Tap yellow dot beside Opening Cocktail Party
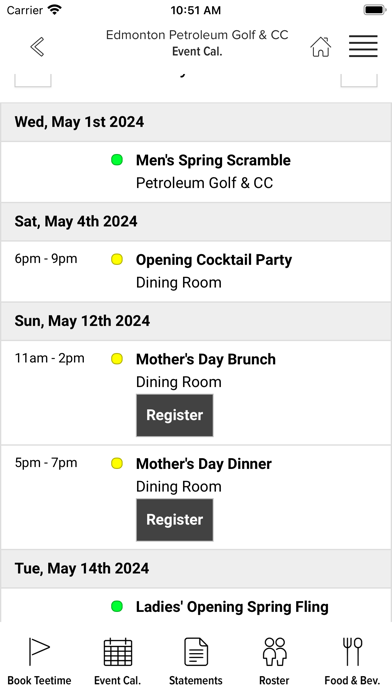The width and height of the screenshot is (392, 696). pyautogui.click(x=117, y=259)
